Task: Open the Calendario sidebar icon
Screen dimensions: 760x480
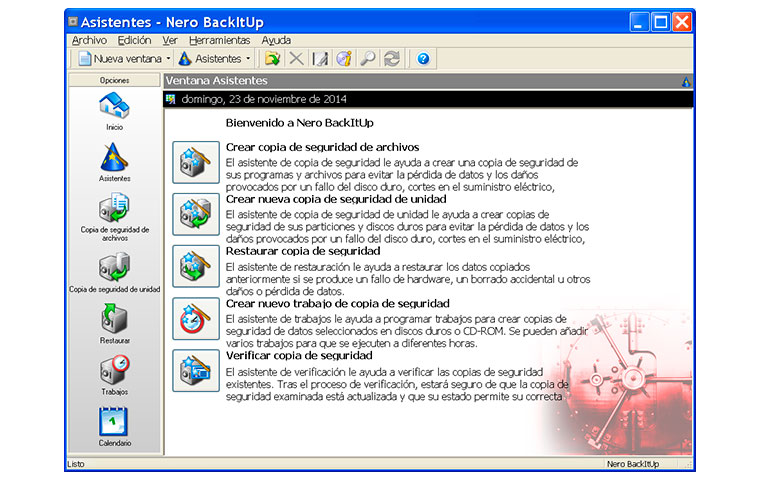Action: [x=113, y=421]
